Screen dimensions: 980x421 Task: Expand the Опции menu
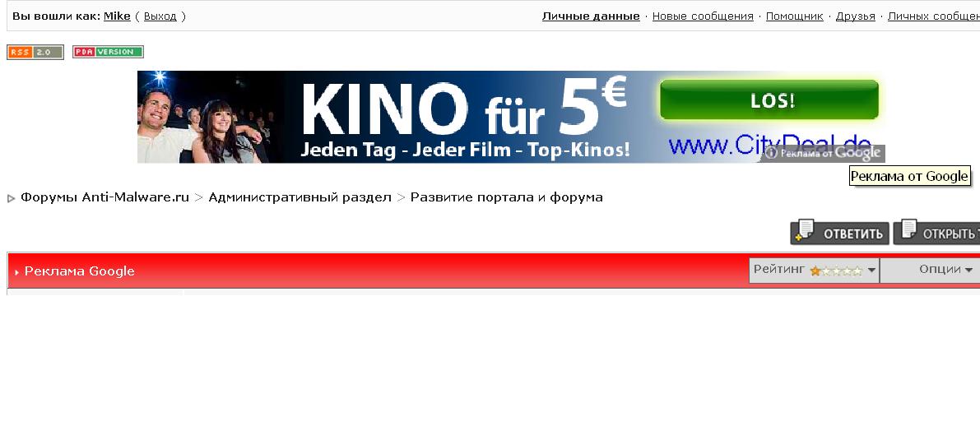[x=945, y=270]
